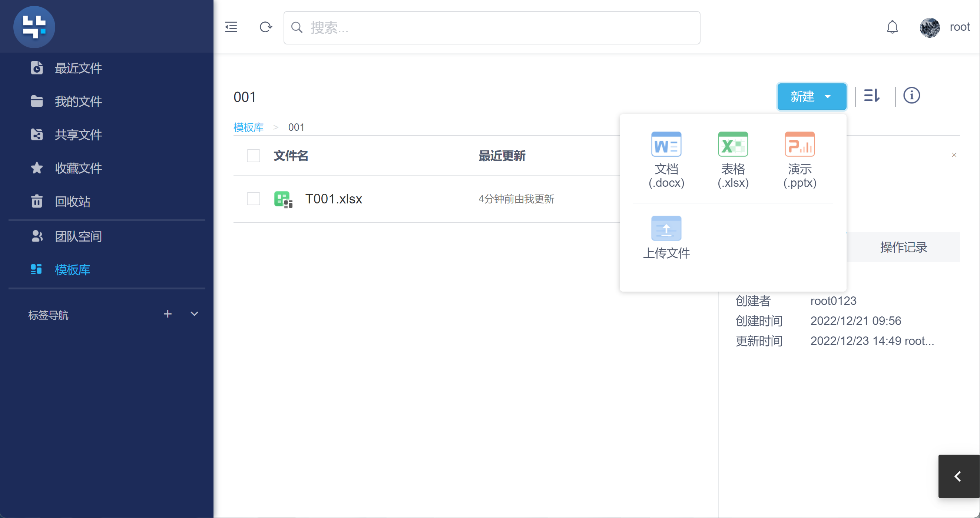Go to 模板库 breadcrumb link
The height and width of the screenshot is (518, 980).
click(248, 127)
